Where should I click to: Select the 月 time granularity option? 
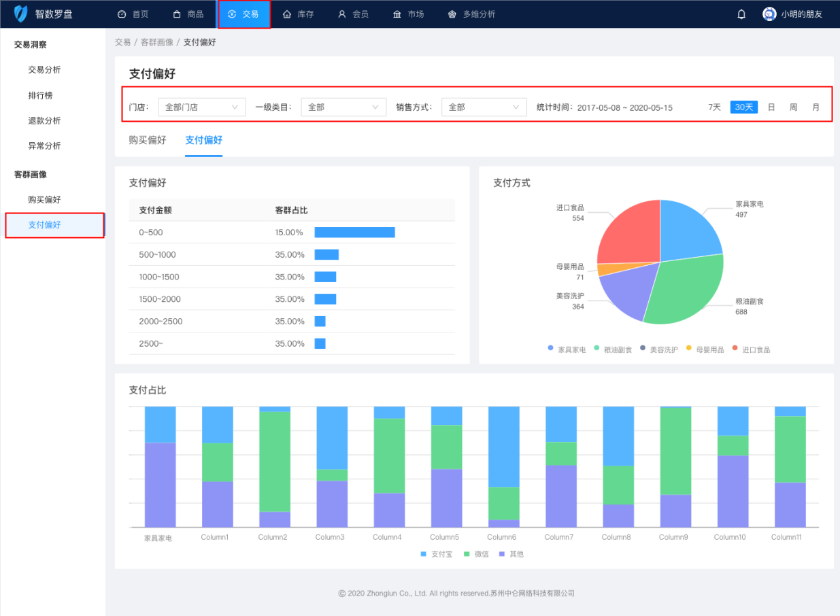click(816, 107)
